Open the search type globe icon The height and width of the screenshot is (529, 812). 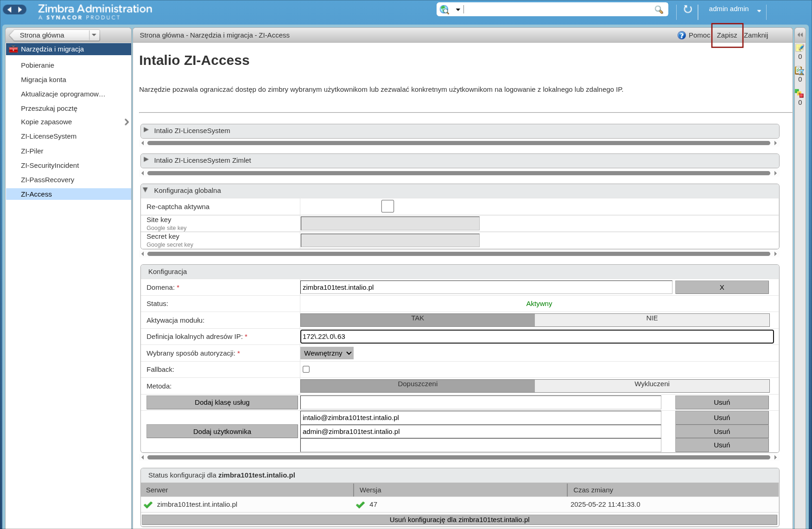(x=444, y=9)
